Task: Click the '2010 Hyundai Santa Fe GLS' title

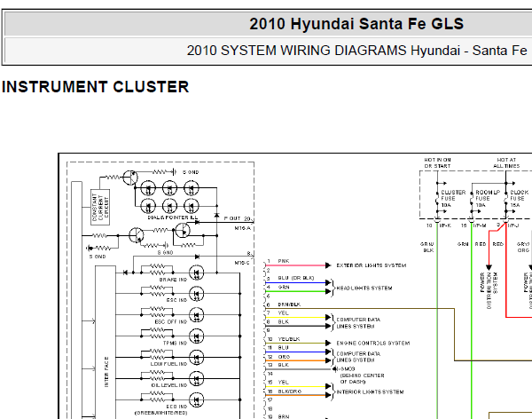Action: [x=356, y=24]
